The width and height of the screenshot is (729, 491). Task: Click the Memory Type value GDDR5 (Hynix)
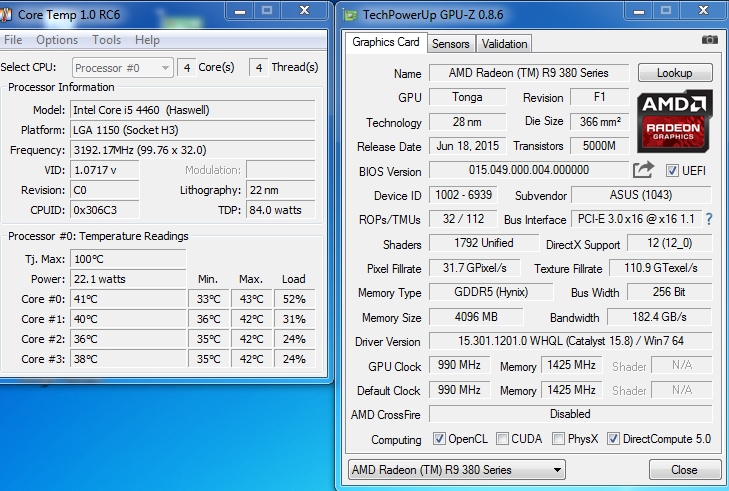pyautogui.click(x=491, y=292)
